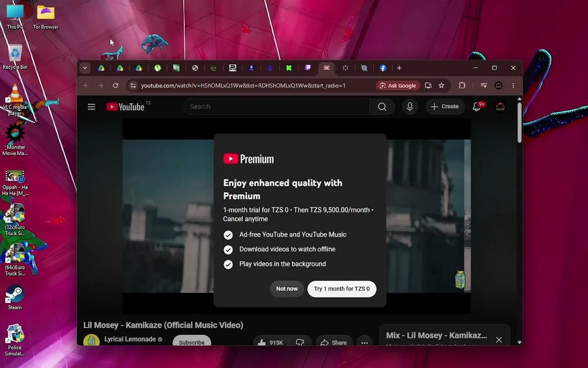Open the Chrome extensions puzzle icon
This screenshot has height=368, width=588.
point(462,86)
